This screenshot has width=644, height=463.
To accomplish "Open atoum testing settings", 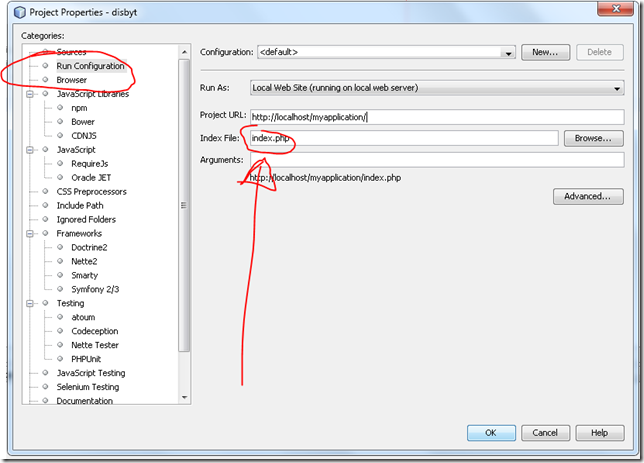I will [83, 317].
